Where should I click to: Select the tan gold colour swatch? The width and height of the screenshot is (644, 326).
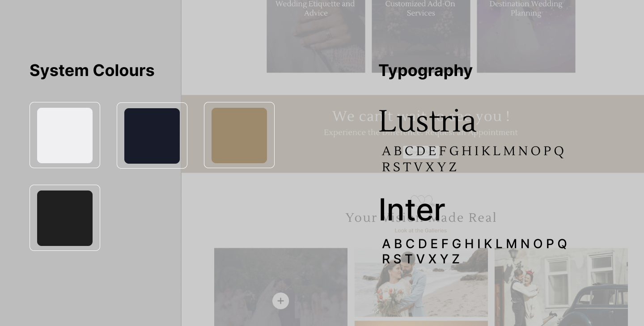(x=239, y=135)
